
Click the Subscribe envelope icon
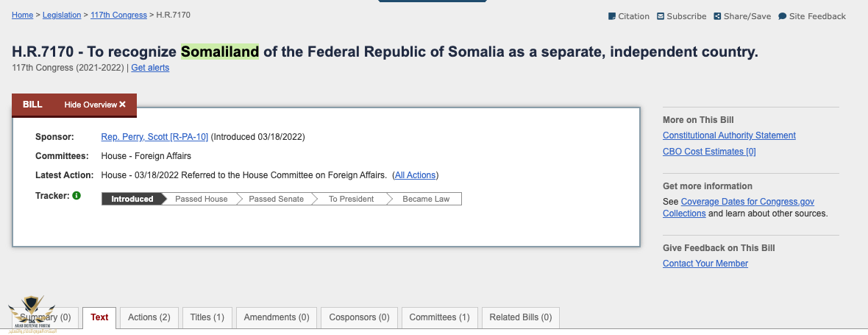(661, 16)
